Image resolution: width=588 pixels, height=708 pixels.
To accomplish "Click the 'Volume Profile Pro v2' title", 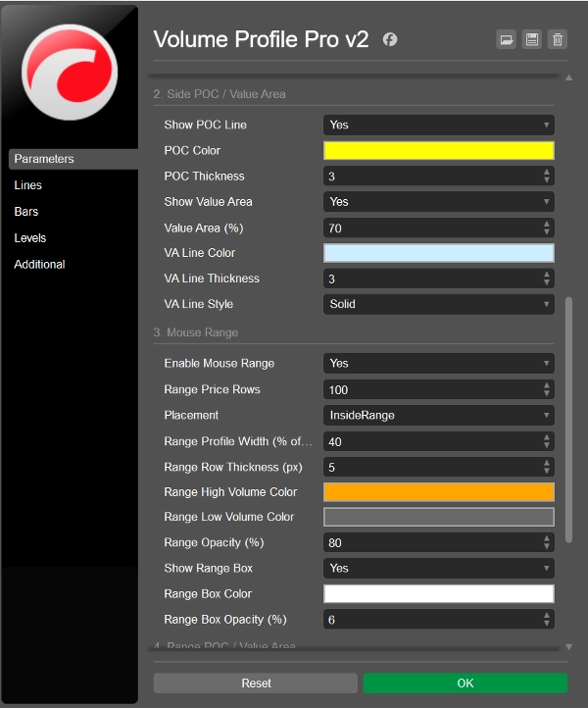I will point(262,39).
